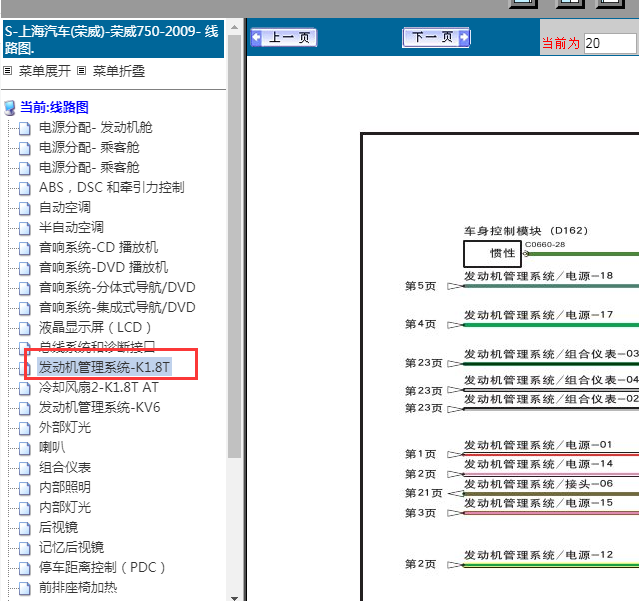The width and height of the screenshot is (639, 601).
Task: Click the page icon next to 自动空调
Action: (25, 208)
